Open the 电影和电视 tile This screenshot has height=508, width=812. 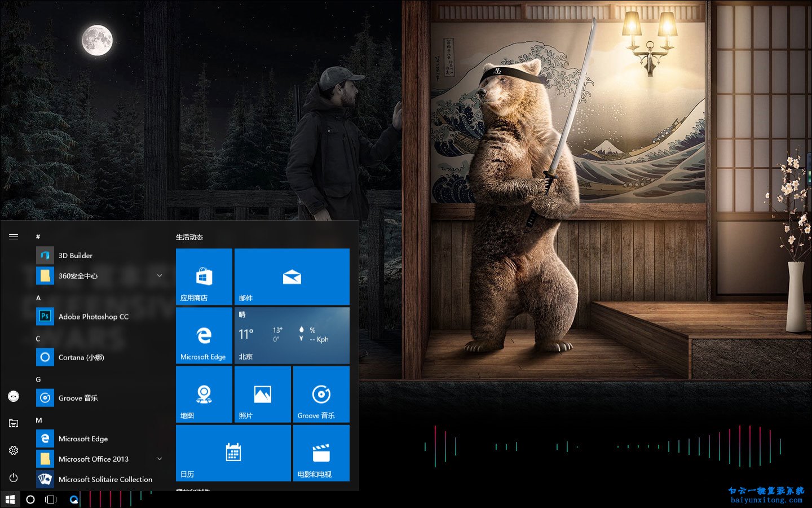(321, 453)
